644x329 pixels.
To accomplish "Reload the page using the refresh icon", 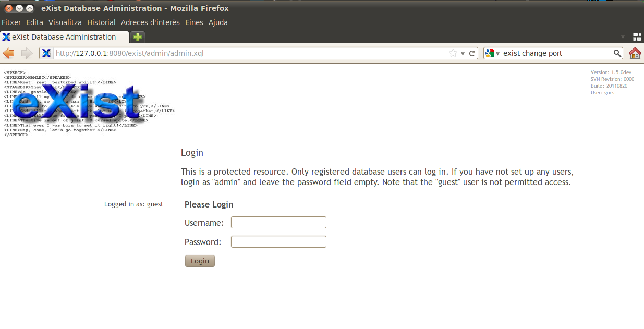I will [472, 53].
